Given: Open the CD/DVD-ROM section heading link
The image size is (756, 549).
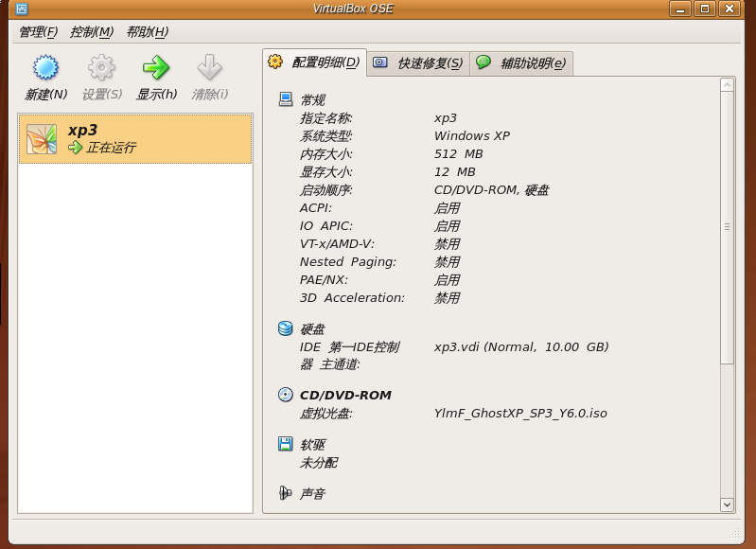Looking at the screenshot, I should pyautogui.click(x=345, y=395).
